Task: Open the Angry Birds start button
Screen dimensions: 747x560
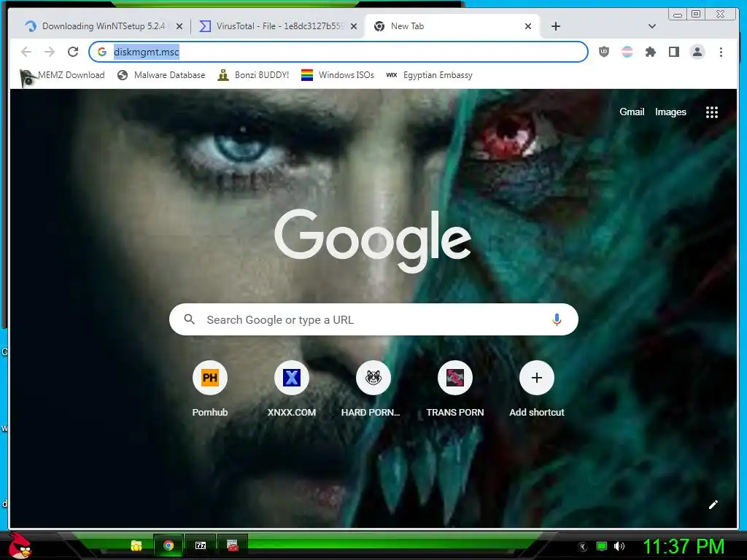Action: click(20, 545)
